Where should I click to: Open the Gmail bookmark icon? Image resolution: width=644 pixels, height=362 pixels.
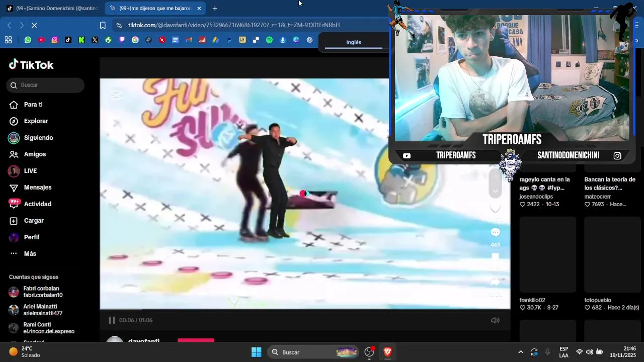pos(189,40)
